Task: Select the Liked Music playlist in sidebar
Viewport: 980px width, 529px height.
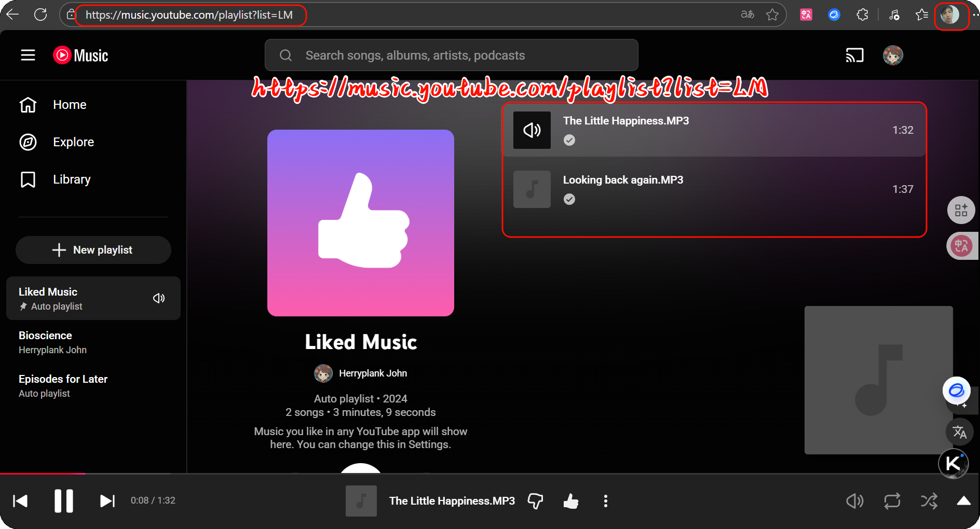Action: [93, 298]
